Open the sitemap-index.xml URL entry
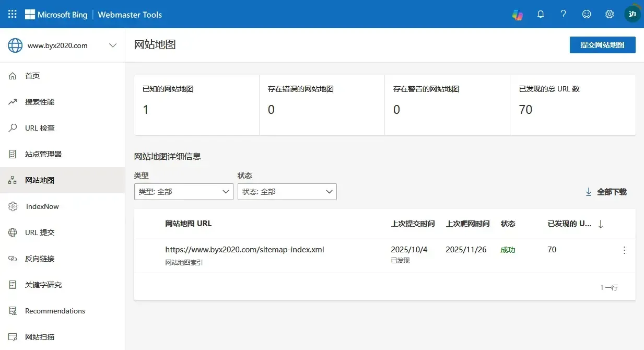The width and height of the screenshot is (644, 350). [244, 250]
